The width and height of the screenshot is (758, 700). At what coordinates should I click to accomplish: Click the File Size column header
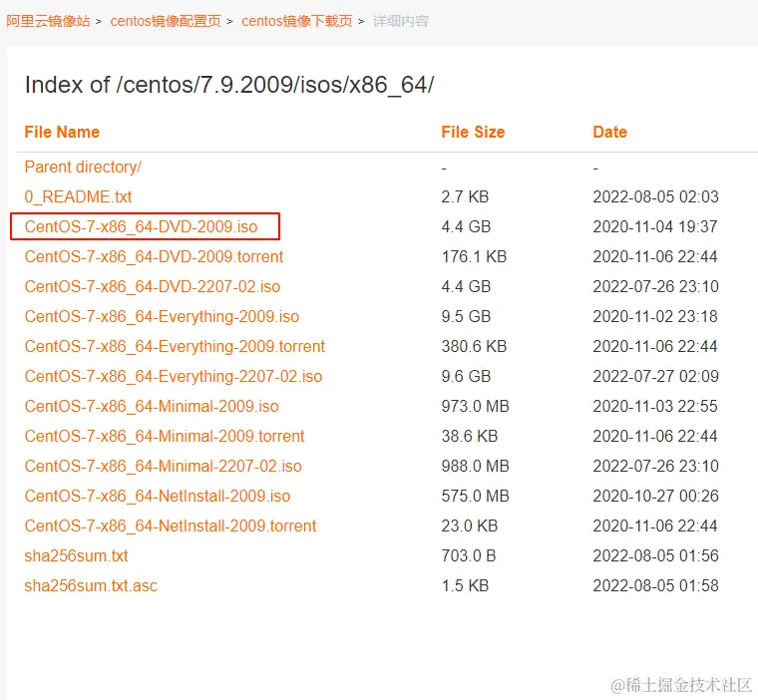click(x=473, y=132)
